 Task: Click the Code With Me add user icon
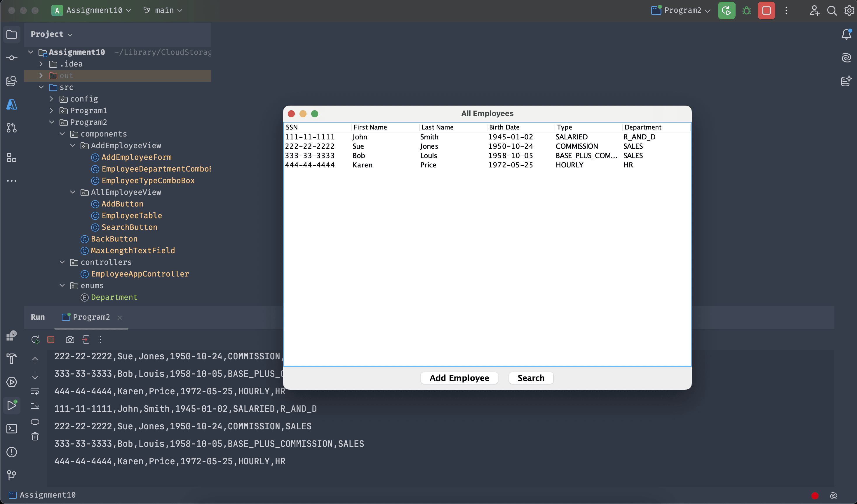814,10
